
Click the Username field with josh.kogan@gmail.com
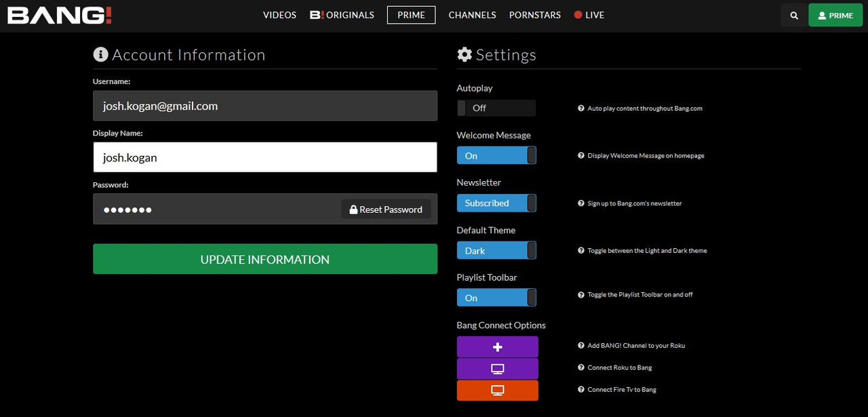(265, 106)
